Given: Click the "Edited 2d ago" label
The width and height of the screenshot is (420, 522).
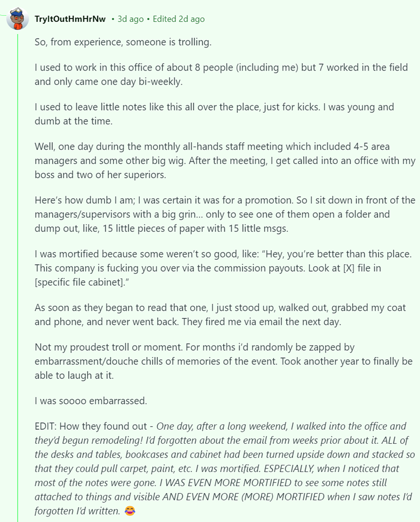Looking at the screenshot, I should (x=178, y=19).
